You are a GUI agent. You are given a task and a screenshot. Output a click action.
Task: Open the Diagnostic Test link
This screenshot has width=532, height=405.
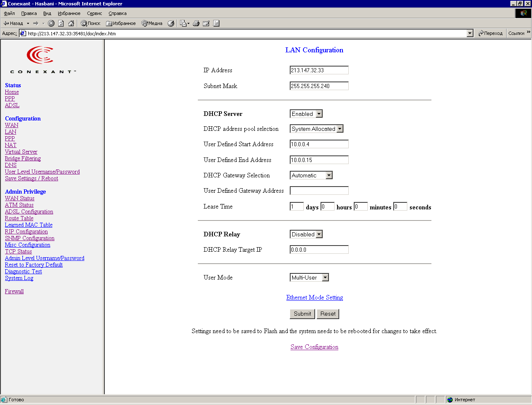(x=23, y=271)
